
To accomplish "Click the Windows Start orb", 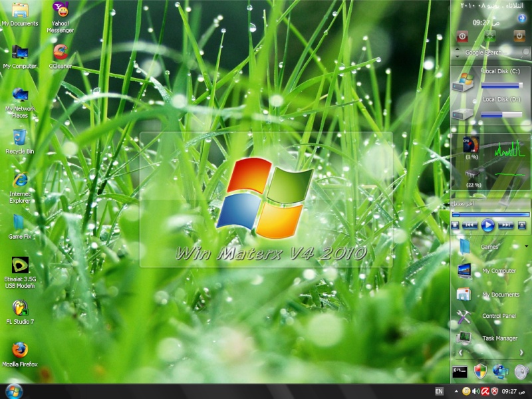I will point(14,392).
